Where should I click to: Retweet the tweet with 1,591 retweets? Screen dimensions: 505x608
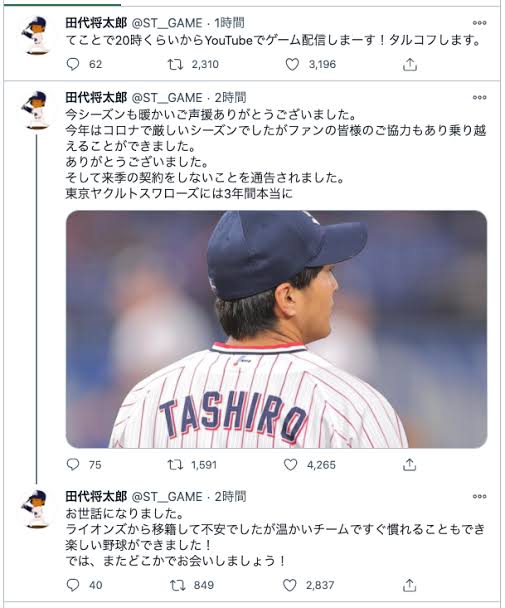175,464
